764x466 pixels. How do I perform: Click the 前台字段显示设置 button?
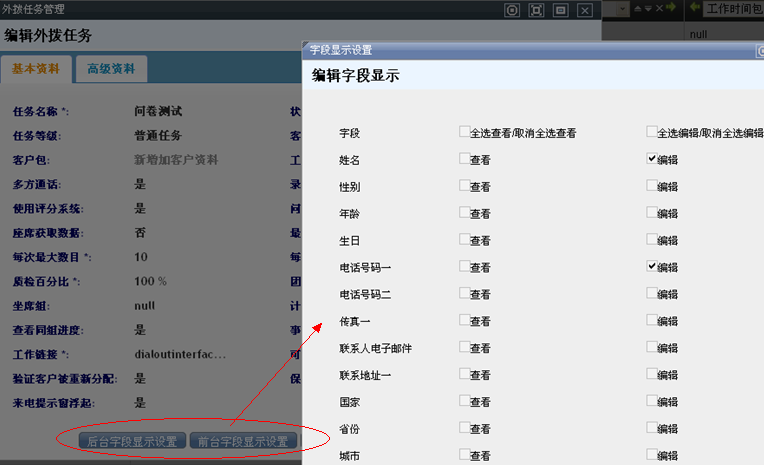(x=242, y=441)
